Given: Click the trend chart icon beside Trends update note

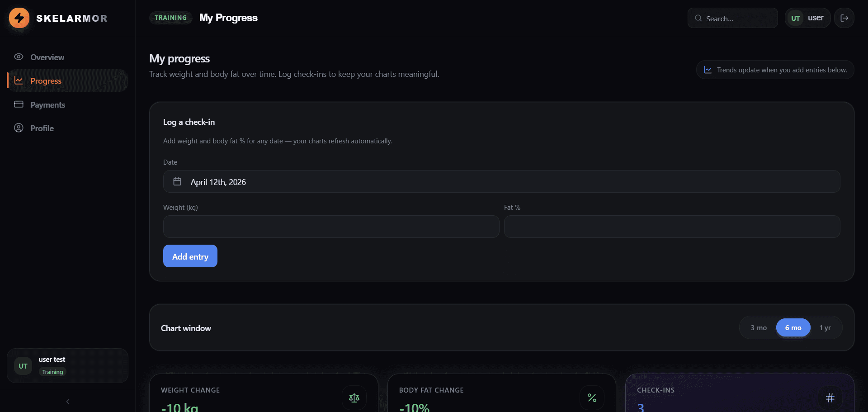Looking at the screenshot, I should click(x=708, y=70).
